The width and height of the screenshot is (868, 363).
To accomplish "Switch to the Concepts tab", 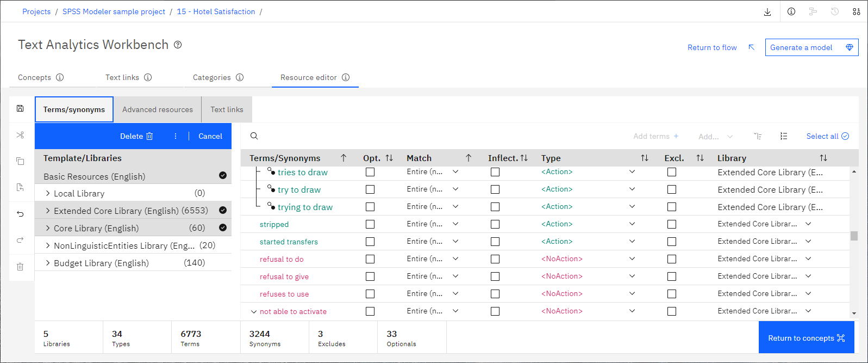I will pos(35,77).
